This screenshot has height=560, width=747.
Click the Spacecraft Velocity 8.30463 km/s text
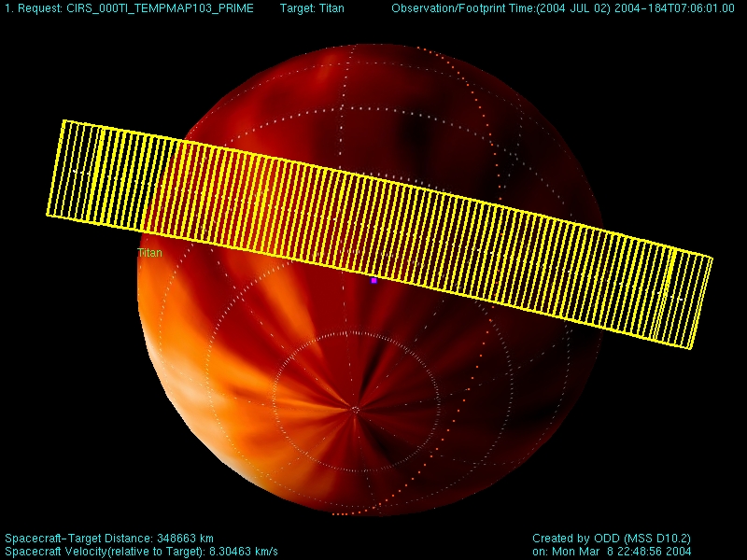click(x=142, y=552)
